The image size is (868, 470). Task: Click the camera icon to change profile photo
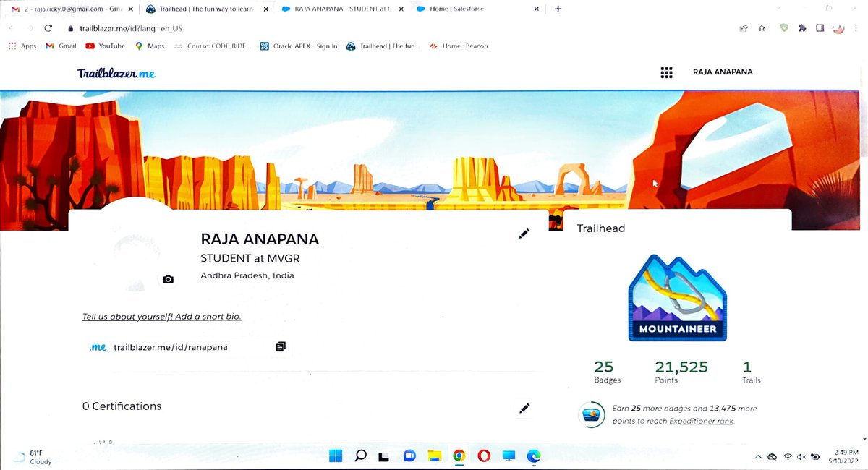pos(168,279)
